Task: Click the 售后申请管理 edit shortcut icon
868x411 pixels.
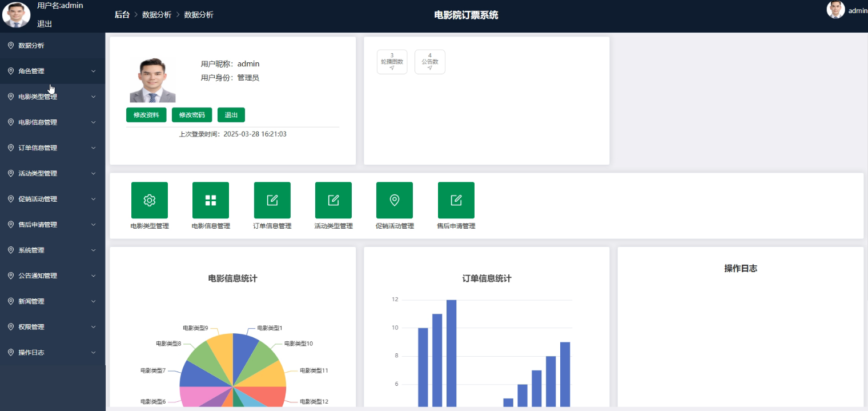Action: coord(456,200)
